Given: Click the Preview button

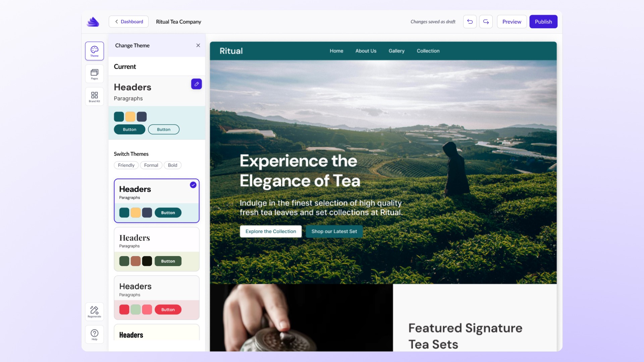Looking at the screenshot, I should pyautogui.click(x=512, y=22).
